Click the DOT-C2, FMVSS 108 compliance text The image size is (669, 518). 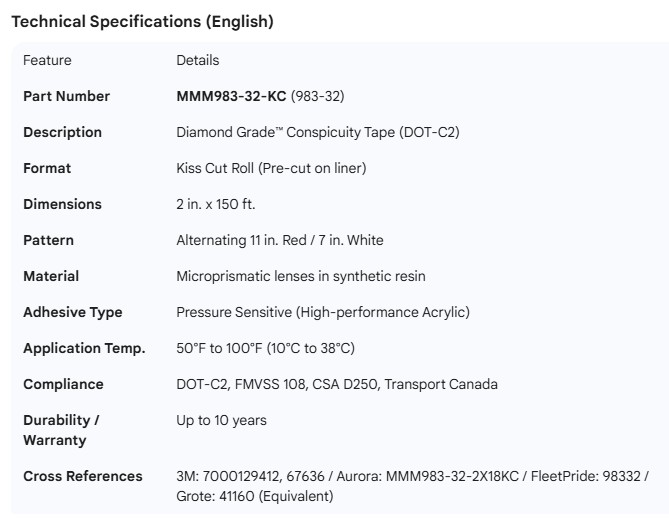point(336,384)
